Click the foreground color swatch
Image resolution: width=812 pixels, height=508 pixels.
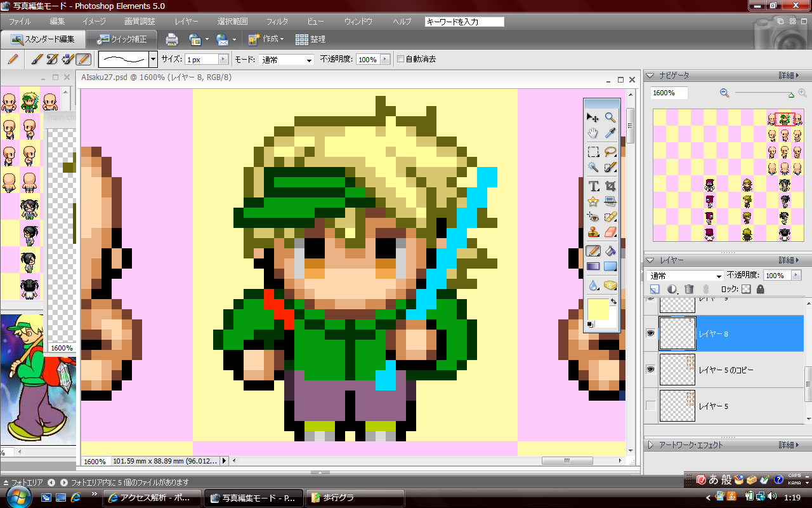(598, 309)
